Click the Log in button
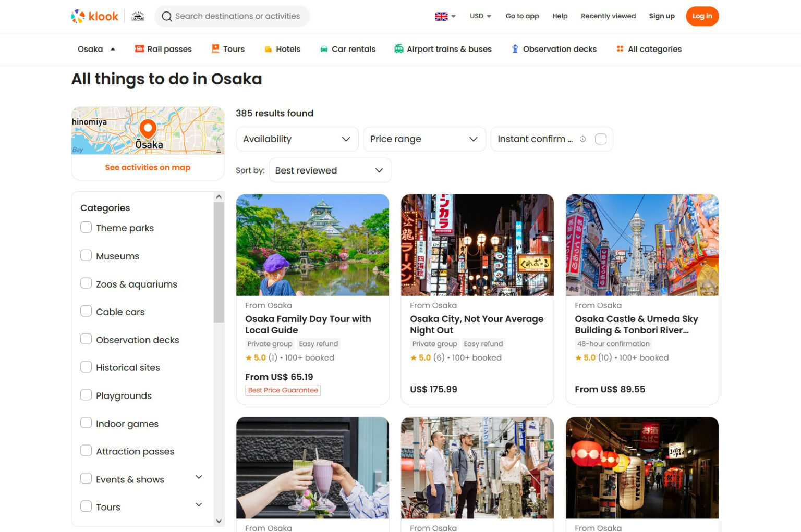The height and width of the screenshot is (532, 801). (702, 16)
